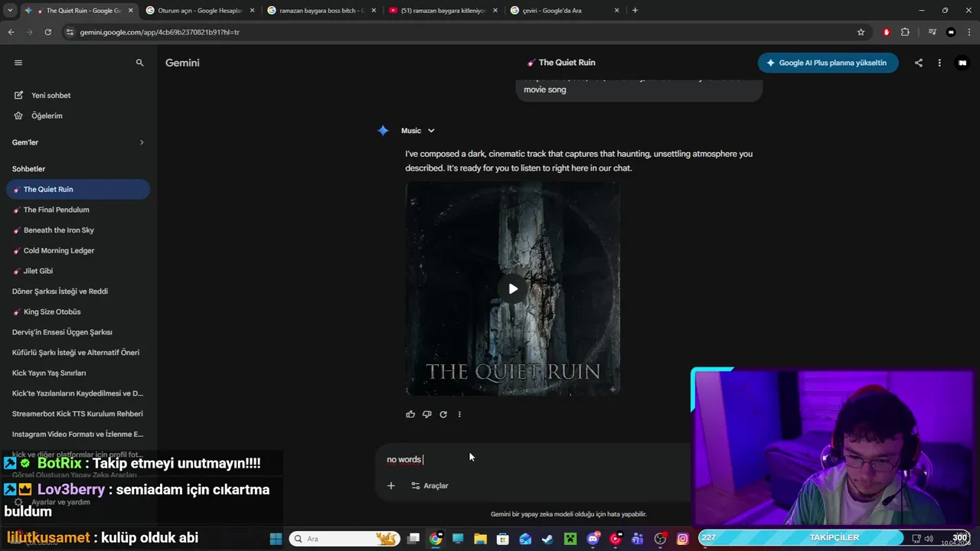Bookmark this page with the star
Image resolution: width=980 pixels, height=551 pixels.
point(861,32)
